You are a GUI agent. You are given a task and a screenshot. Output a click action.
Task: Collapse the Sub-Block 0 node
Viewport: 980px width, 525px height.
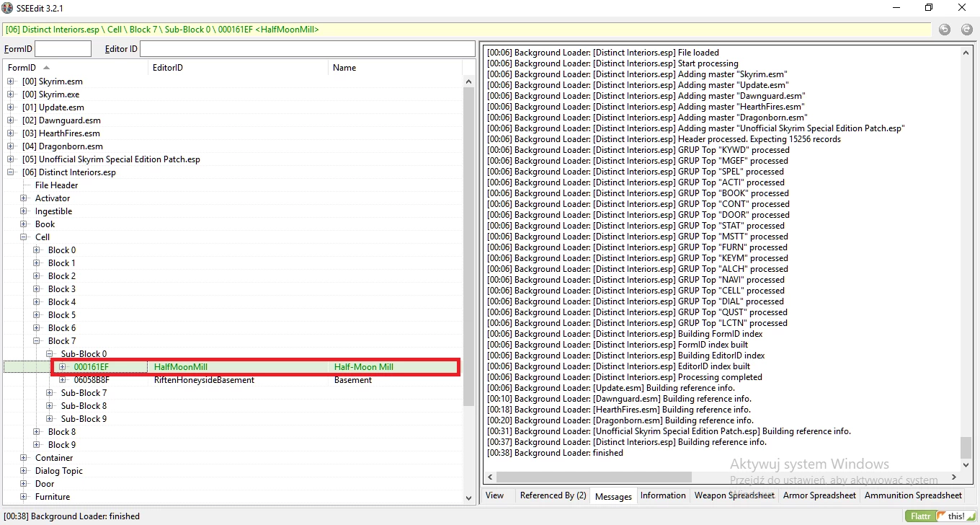click(50, 354)
